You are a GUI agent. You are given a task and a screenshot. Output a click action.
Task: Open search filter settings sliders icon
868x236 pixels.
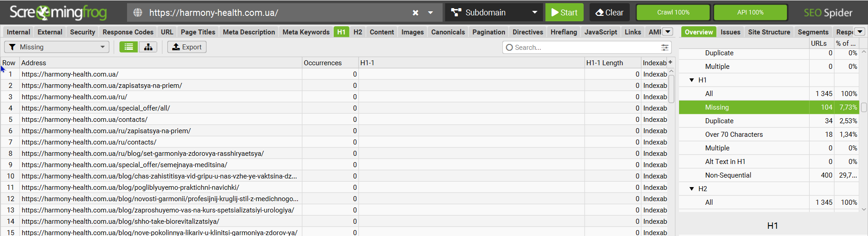665,47
